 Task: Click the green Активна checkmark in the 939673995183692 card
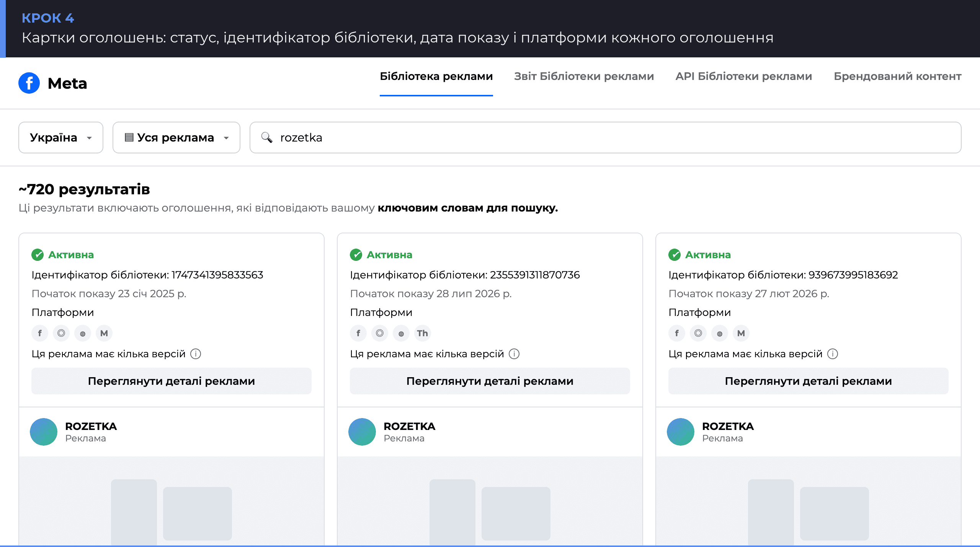[675, 255]
